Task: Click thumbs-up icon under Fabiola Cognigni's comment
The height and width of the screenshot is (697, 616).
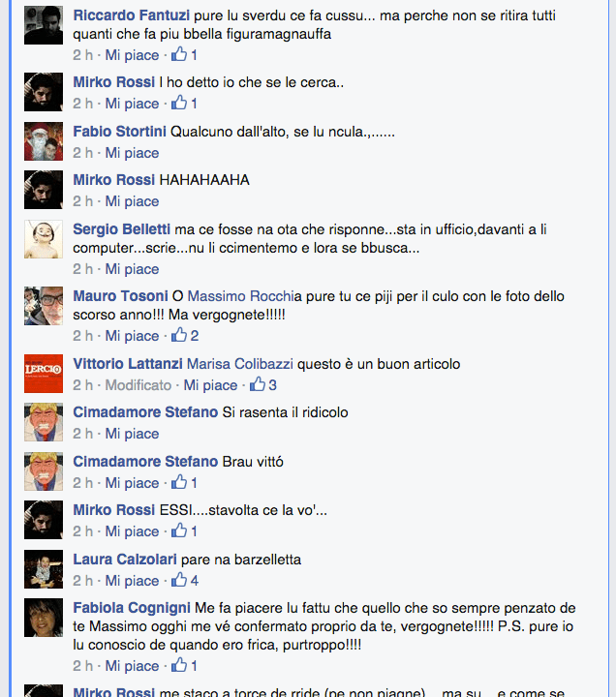Action: [x=179, y=665]
